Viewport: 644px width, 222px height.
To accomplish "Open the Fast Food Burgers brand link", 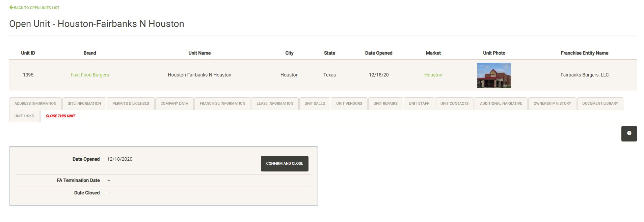I will [x=90, y=75].
